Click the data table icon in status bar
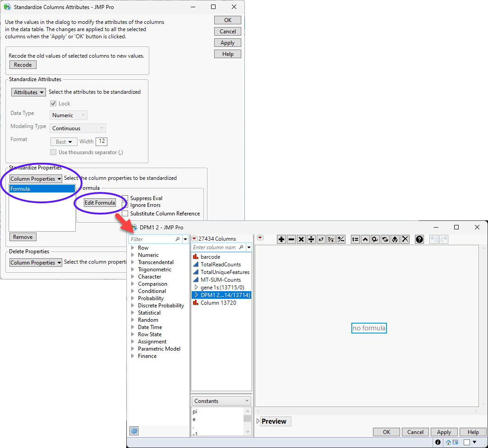This screenshot has height=448, width=488. 456,442
